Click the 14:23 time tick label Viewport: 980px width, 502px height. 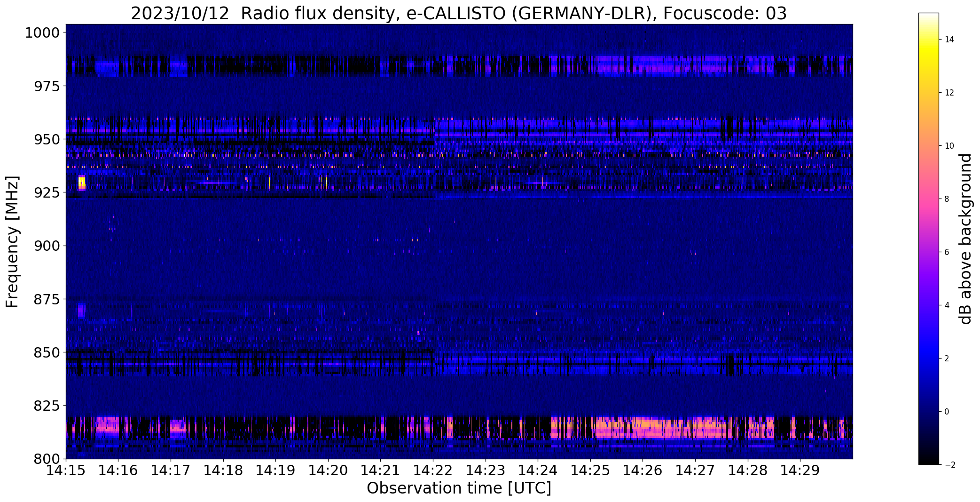(x=486, y=470)
